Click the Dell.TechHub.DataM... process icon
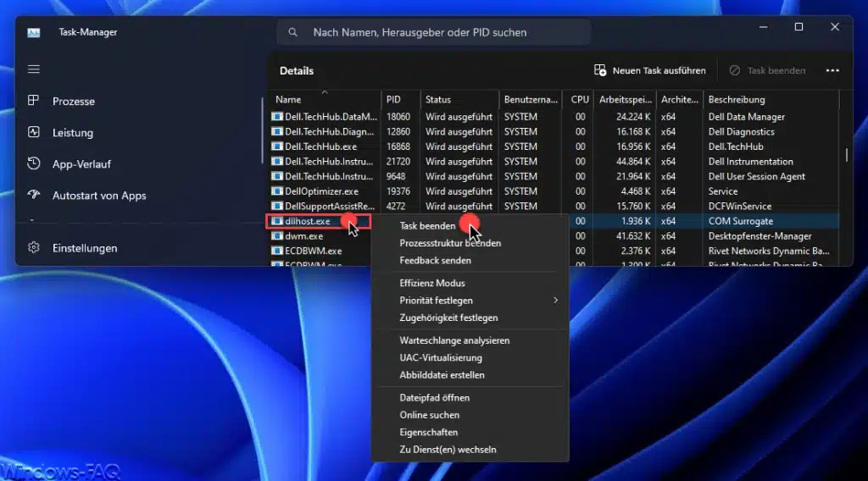868x481 pixels. pos(277,117)
